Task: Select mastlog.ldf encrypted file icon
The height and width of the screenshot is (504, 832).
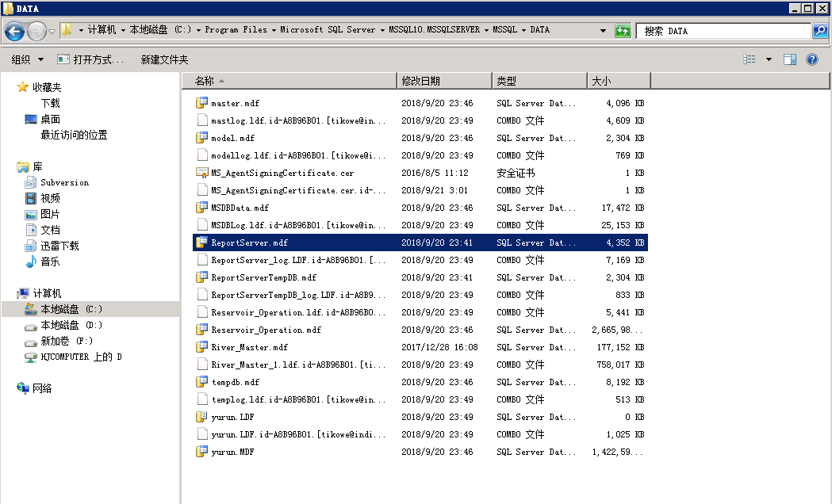Action: (x=201, y=120)
